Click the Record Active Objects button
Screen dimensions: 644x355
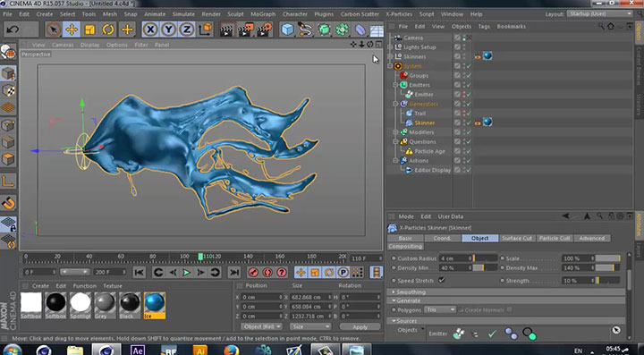pyautogui.click(x=253, y=272)
